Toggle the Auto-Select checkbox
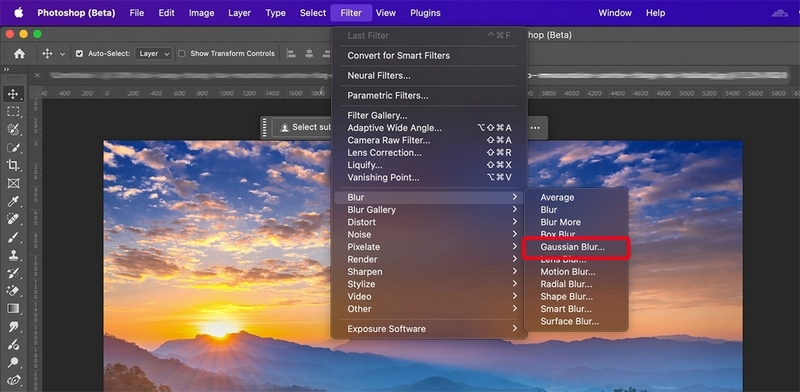 tap(79, 54)
